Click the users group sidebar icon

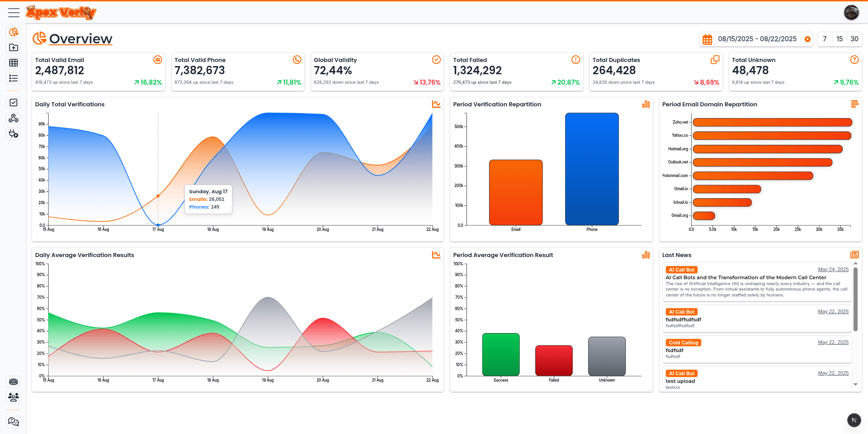pyautogui.click(x=14, y=397)
